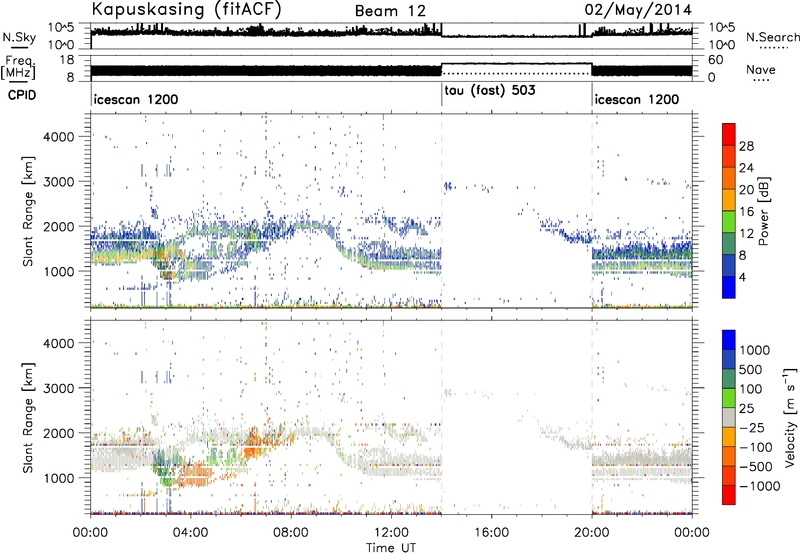Click the "Time UT" axis title
The width and height of the screenshot is (800, 554).
coord(391,548)
